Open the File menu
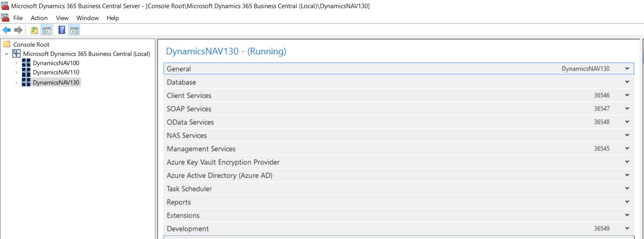Image resolution: width=644 pixels, height=239 pixels. 18,18
